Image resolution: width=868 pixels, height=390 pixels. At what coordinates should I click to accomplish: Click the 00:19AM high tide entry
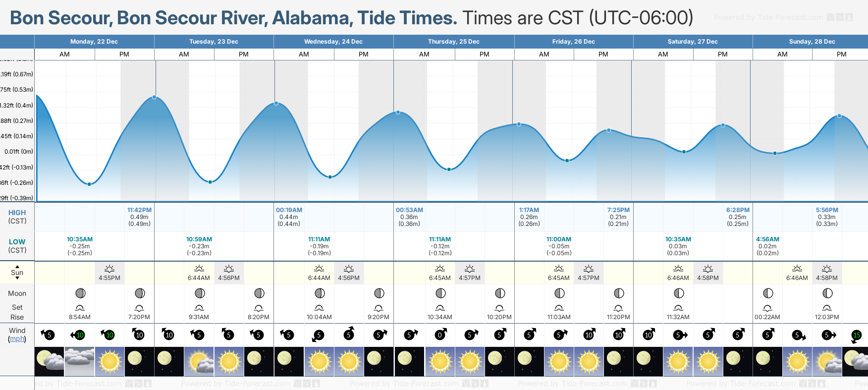[x=289, y=217]
